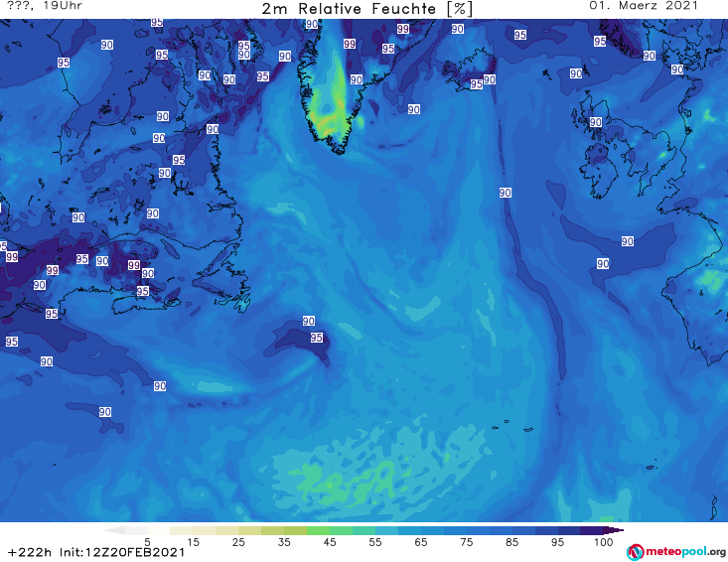728x562 pixels.
Task: Click the date '01. Maerz 2021'
Action: [x=644, y=6]
